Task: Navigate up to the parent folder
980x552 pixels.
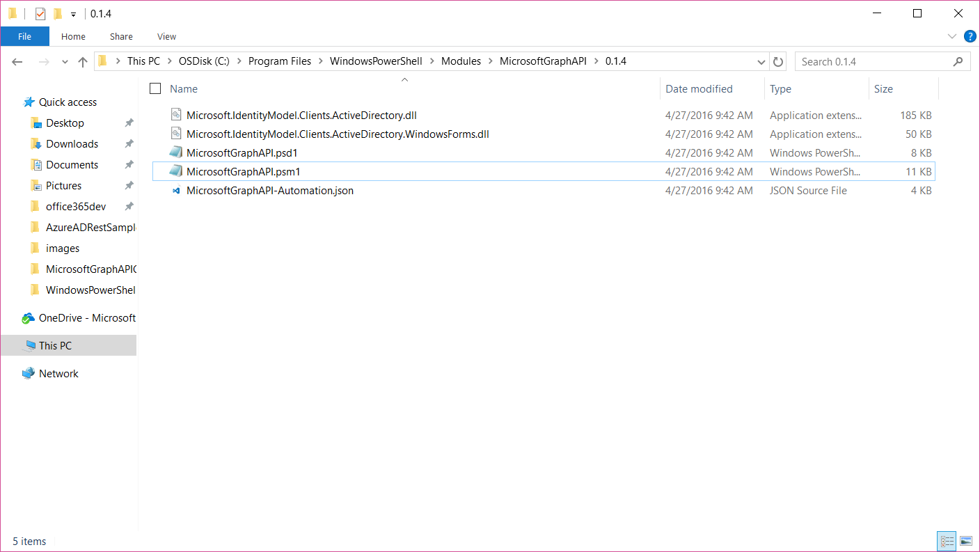Action: click(x=82, y=61)
